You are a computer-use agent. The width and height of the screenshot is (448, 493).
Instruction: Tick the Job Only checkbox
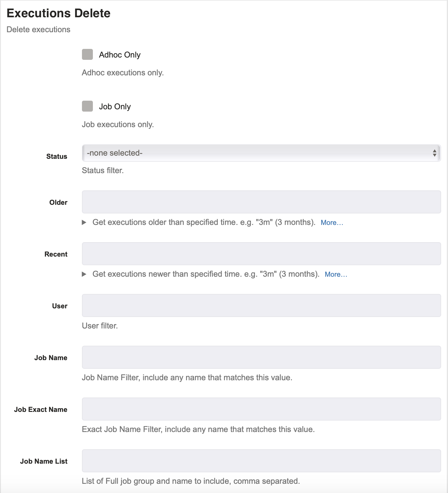pos(87,106)
